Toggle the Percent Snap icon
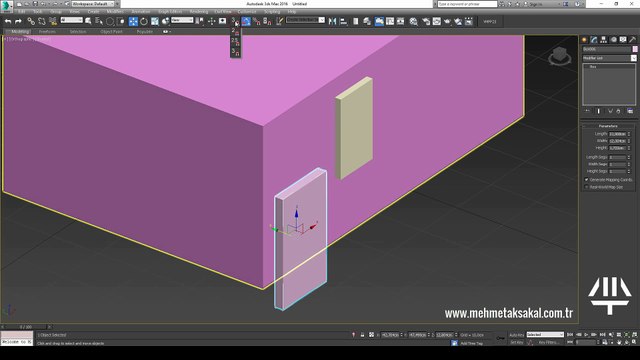 click(x=256, y=21)
